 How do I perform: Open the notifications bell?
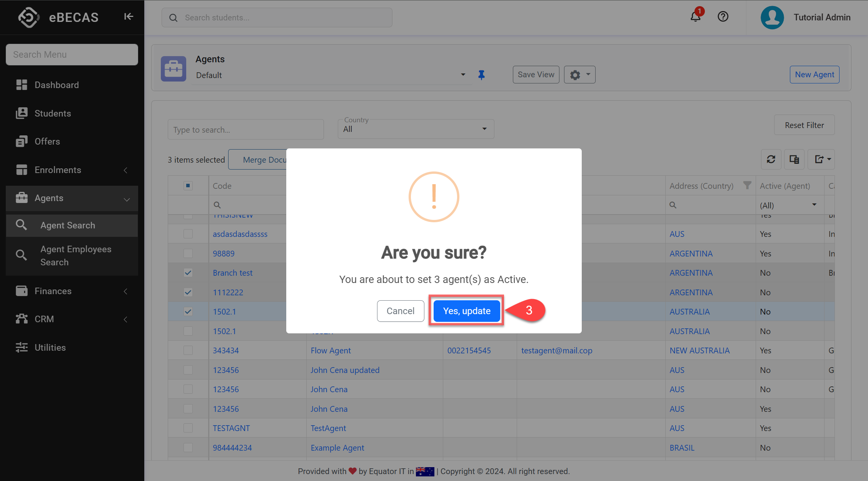[x=696, y=17]
